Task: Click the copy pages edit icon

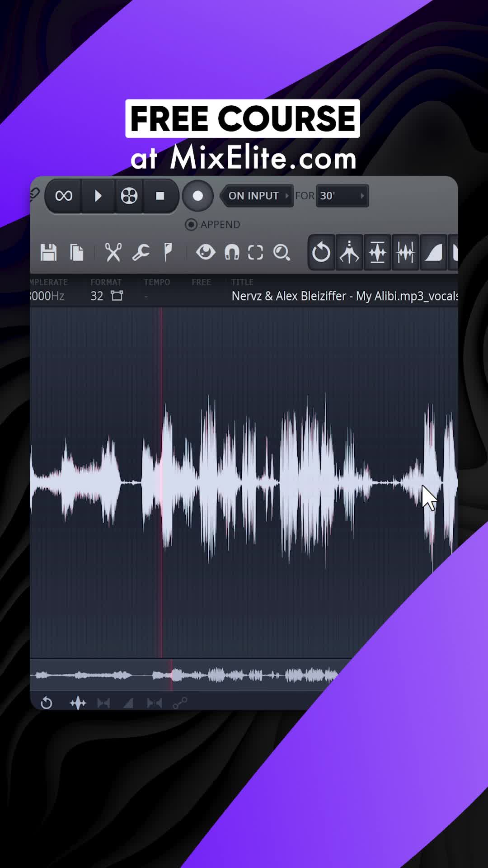Action: pyautogui.click(x=77, y=252)
